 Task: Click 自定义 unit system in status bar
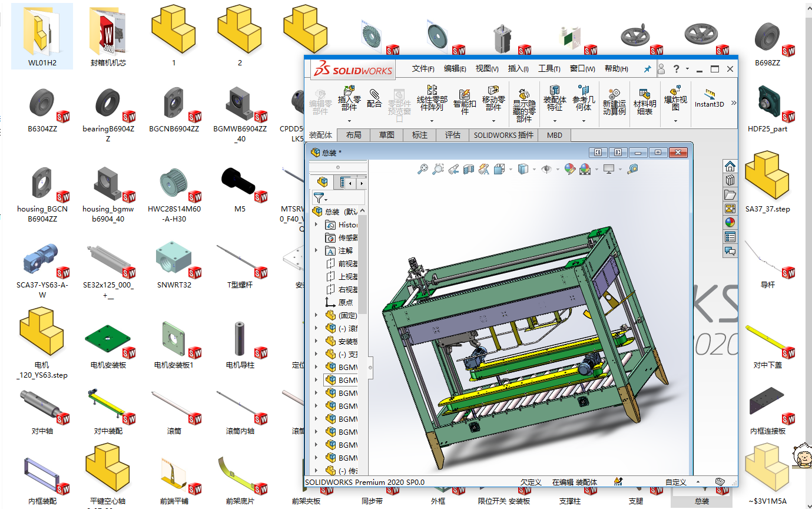(x=675, y=482)
